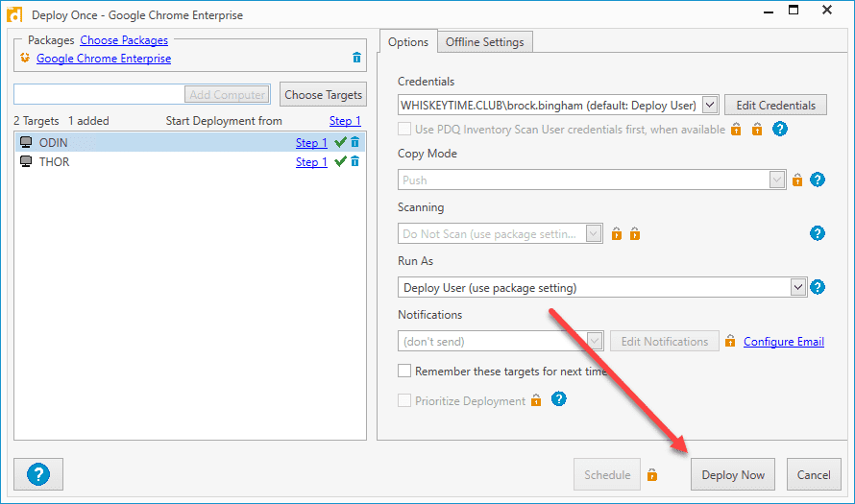Select the Options tab
This screenshot has height=504, width=855.
point(408,41)
